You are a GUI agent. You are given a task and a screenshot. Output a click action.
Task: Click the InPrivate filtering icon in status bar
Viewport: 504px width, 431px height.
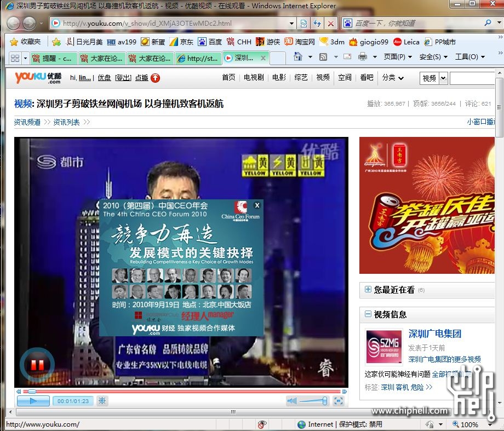tap(262, 424)
